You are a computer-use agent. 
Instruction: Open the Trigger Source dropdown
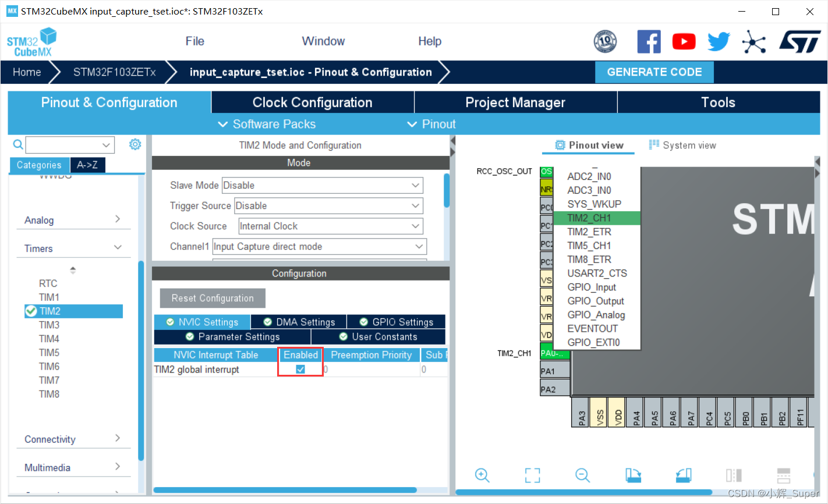tap(328, 205)
